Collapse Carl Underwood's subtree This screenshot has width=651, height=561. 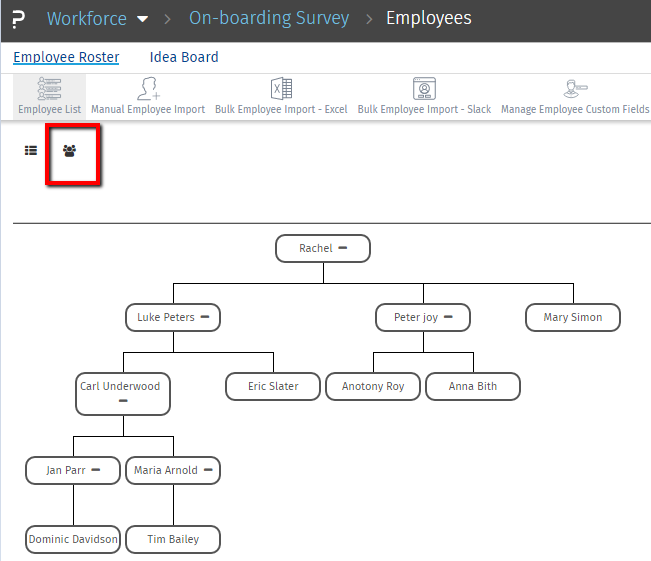pos(123,401)
